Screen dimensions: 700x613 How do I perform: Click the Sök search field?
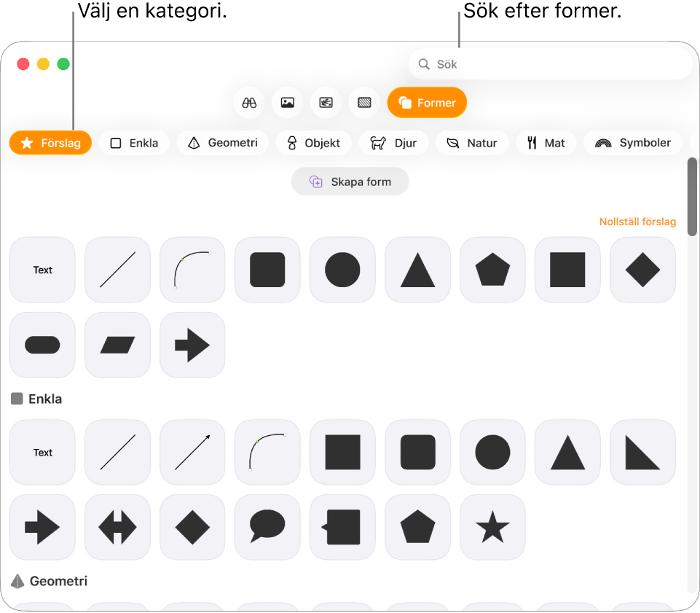pos(551,64)
